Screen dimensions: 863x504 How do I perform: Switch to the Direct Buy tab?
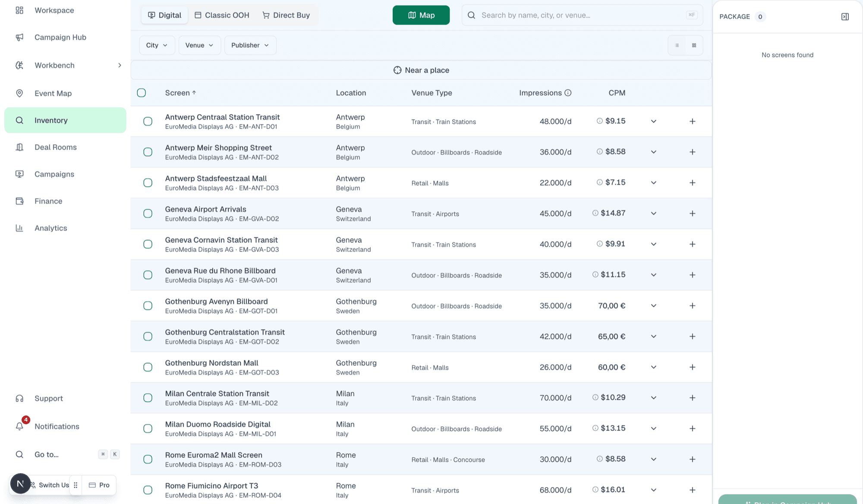[x=286, y=15]
